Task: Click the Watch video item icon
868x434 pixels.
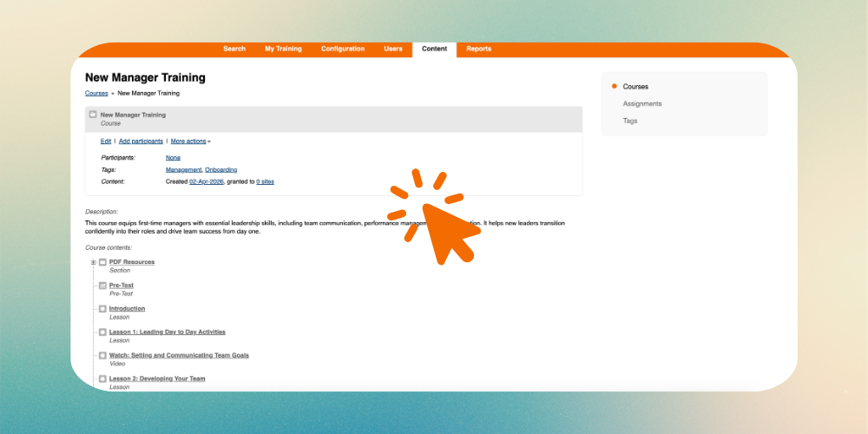Action: pos(102,355)
